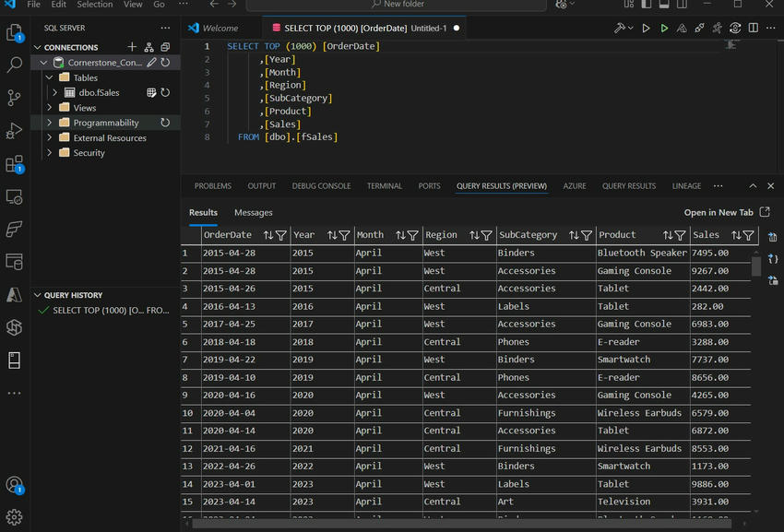Sort results by the Year column
This screenshot has height=532, width=784.
[x=333, y=235]
